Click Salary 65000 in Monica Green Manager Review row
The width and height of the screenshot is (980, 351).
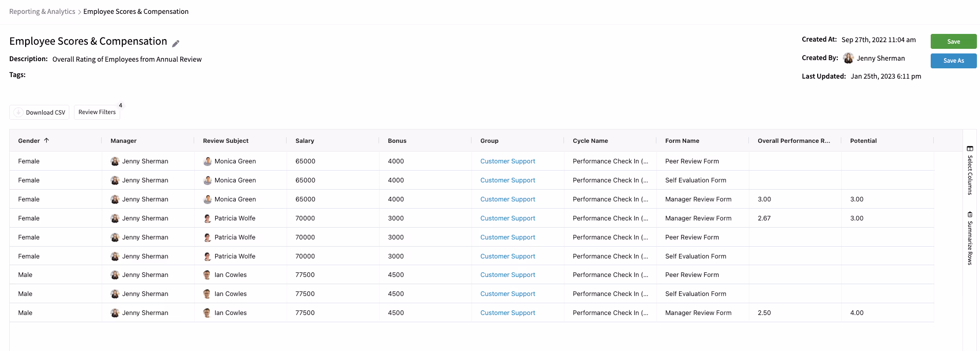[x=305, y=199]
